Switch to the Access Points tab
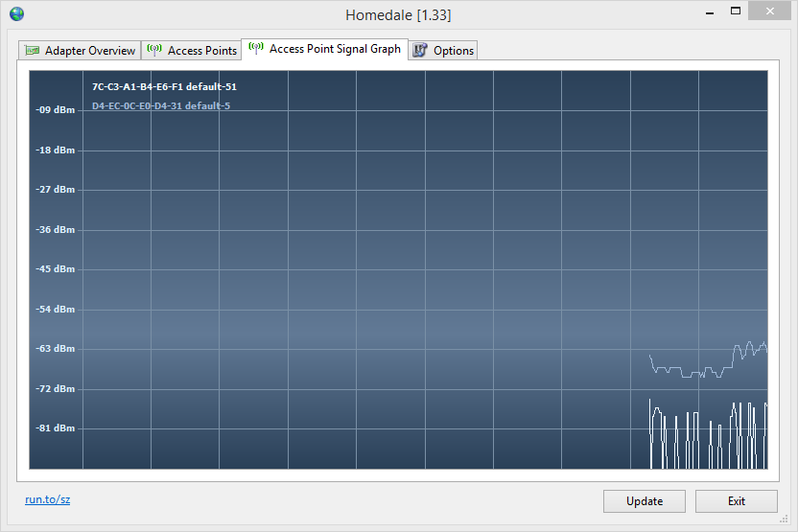The height and width of the screenshot is (532, 798). click(x=192, y=51)
